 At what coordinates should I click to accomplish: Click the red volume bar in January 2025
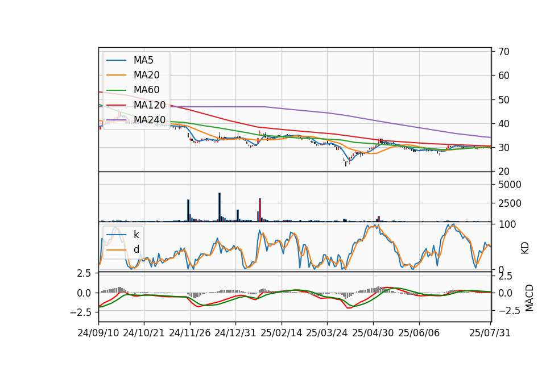pyautogui.click(x=260, y=210)
